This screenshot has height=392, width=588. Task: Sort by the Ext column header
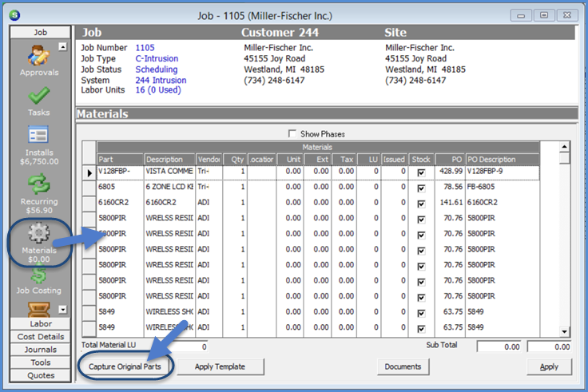pos(317,159)
